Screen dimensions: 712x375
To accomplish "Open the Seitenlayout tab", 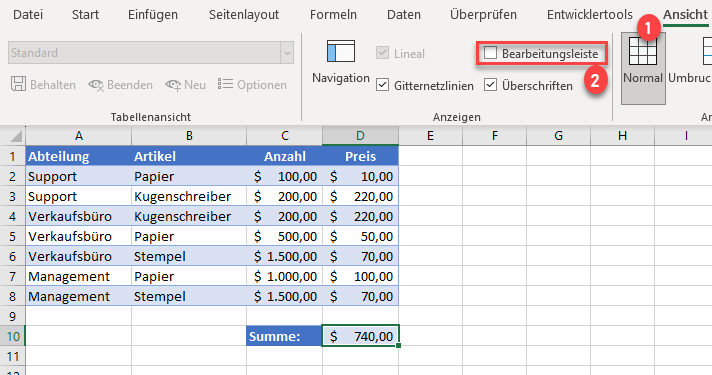I will 244,15.
